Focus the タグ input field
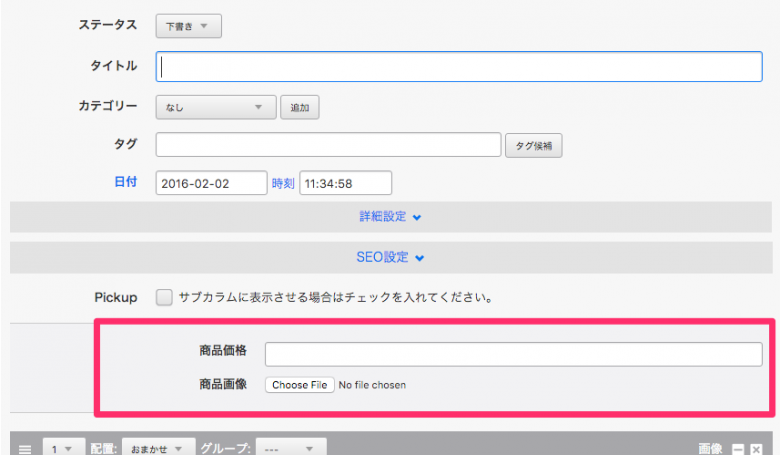 328,145
